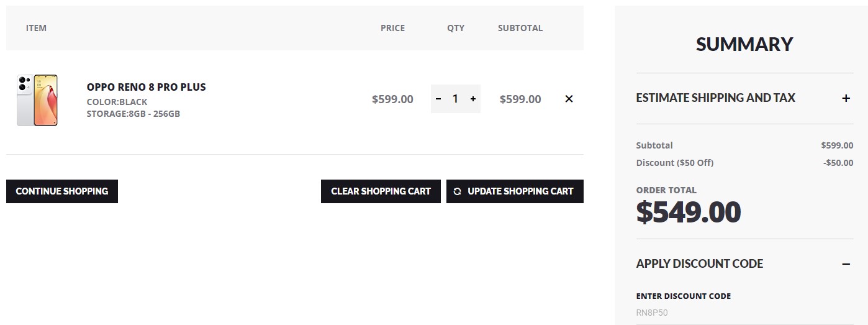868x325 pixels.
Task: Open the Oppo Reno 8 Pro Plus product thumbnail
Action: [38, 100]
